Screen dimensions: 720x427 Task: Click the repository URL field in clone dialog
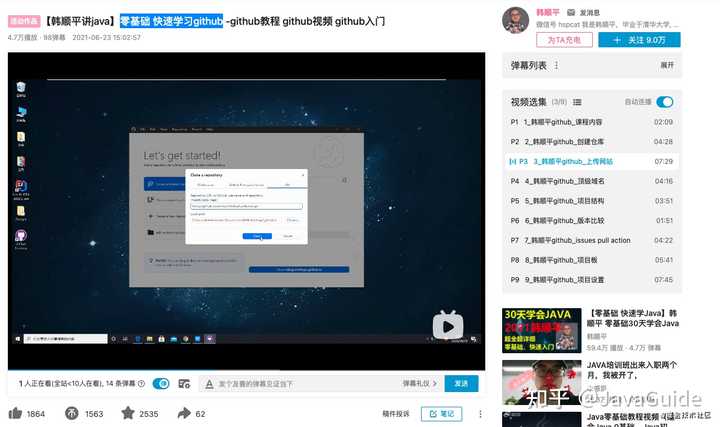click(246, 206)
